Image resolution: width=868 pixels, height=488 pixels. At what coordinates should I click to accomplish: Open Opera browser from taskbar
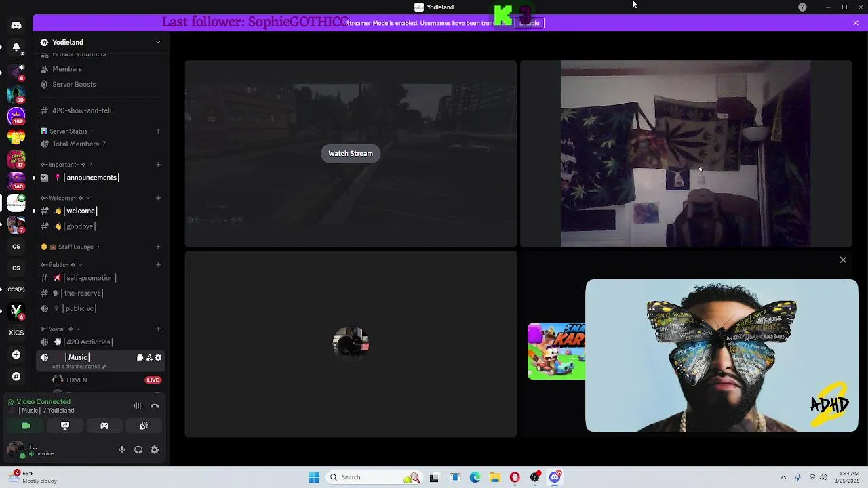pyautogui.click(x=515, y=477)
